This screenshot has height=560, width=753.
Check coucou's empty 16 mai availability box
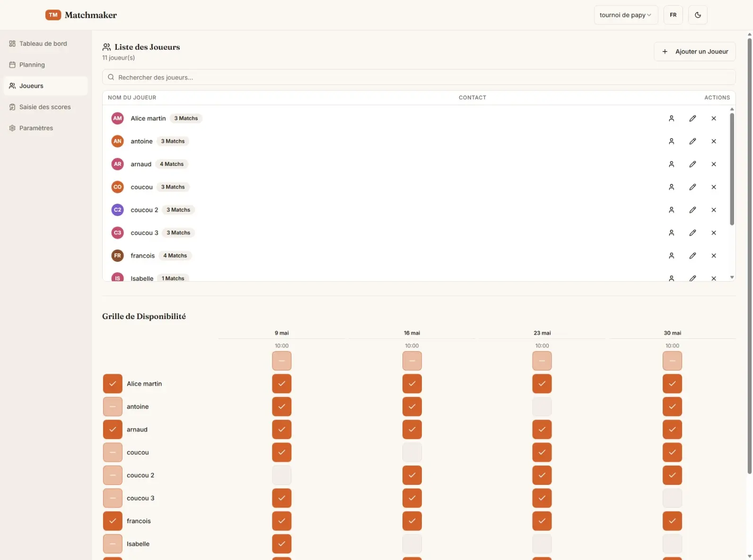412,452
